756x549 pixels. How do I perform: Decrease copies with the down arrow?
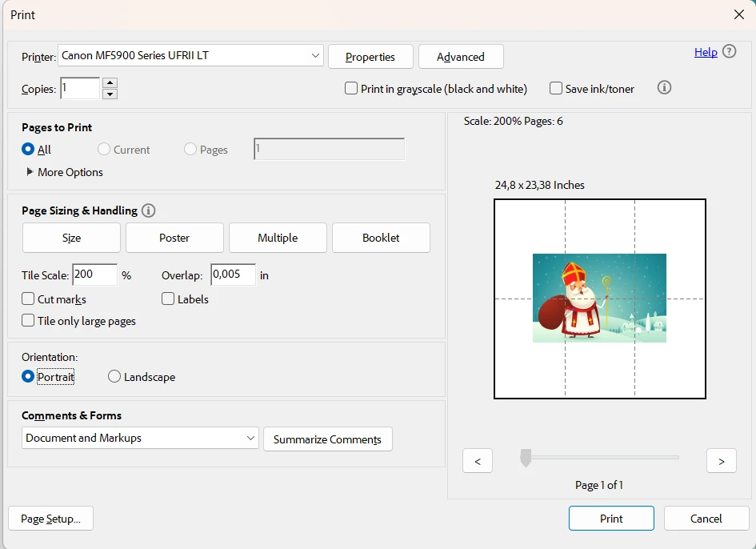[110, 94]
